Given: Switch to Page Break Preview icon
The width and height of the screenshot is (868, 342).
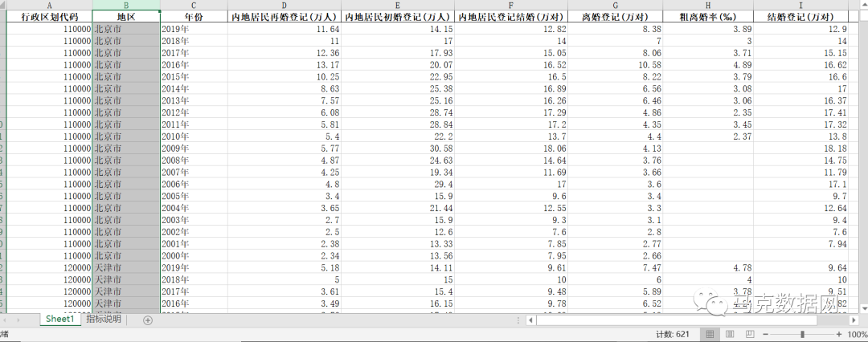Looking at the screenshot, I should click(750, 334).
